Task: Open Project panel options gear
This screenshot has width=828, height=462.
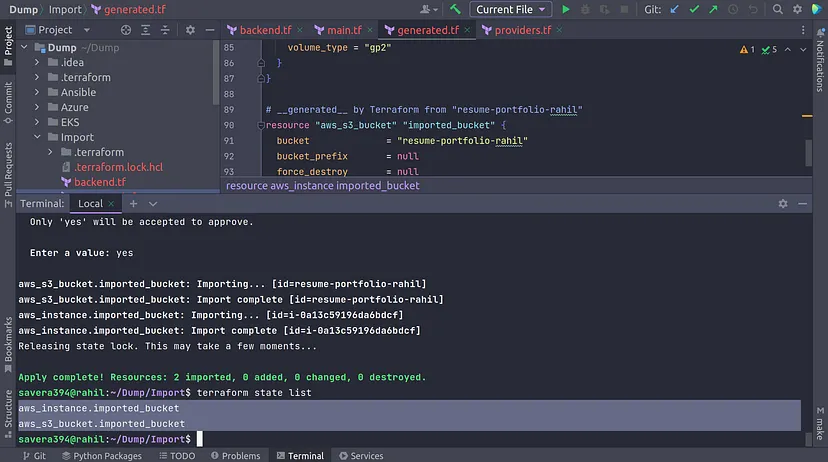Action: pos(190,30)
